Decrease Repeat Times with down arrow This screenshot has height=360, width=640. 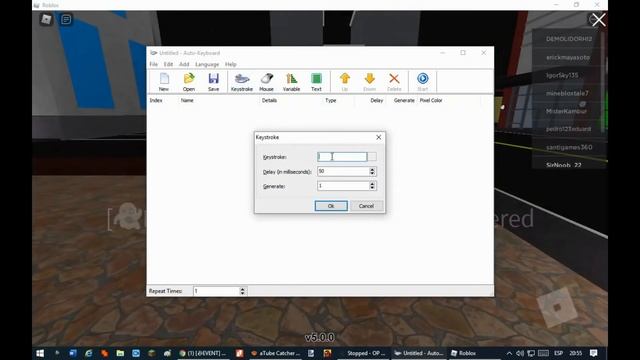coord(242,293)
